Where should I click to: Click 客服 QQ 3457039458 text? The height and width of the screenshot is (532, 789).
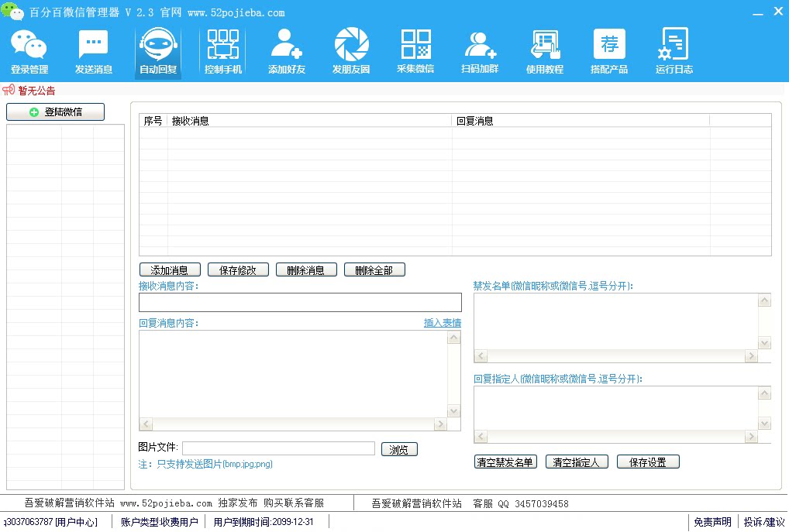pos(521,503)
